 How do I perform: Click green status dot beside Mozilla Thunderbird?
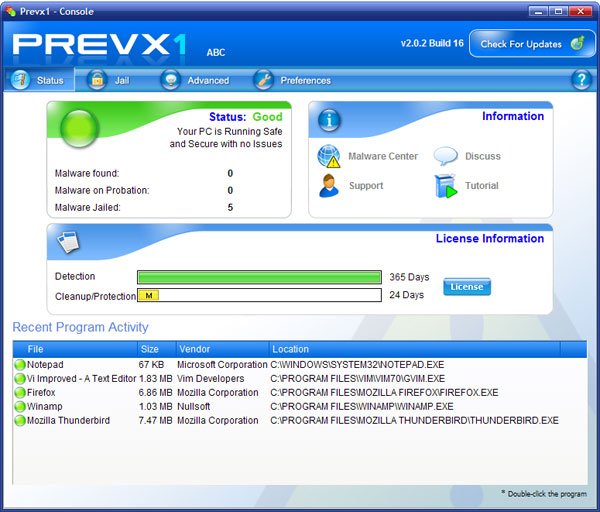20,421
